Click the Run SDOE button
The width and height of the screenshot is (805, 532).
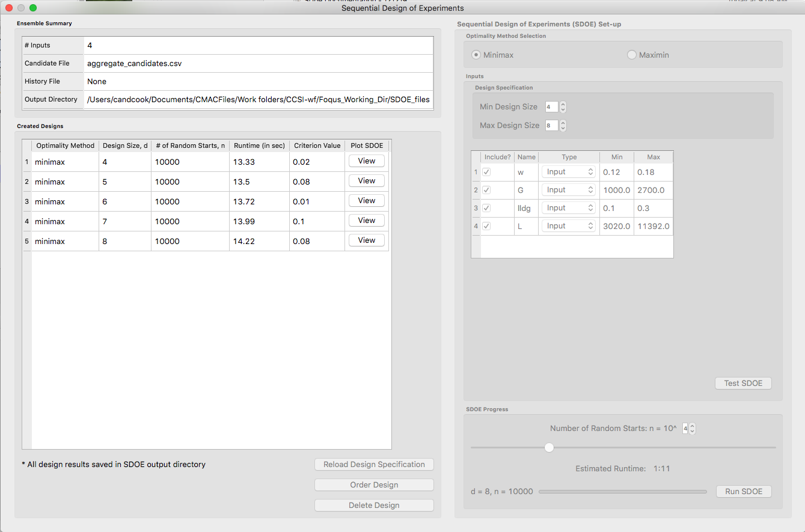[x=744, y=491]
